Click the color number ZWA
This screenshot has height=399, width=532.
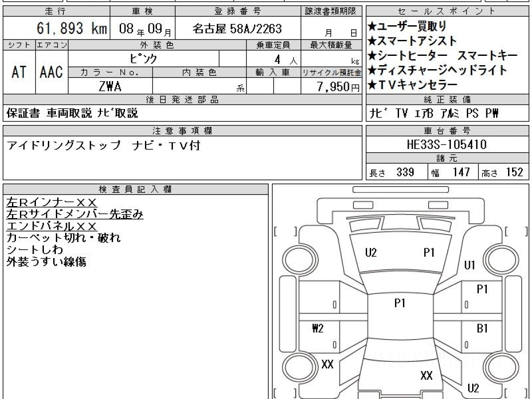pyautogui.click(x=110, y=86)
